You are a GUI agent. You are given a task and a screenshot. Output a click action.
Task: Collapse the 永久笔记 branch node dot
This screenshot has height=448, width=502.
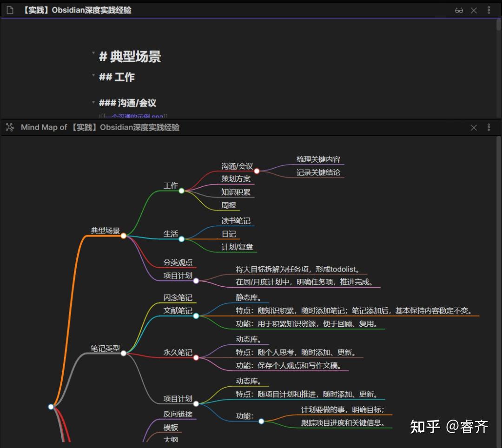click(196, 357)
